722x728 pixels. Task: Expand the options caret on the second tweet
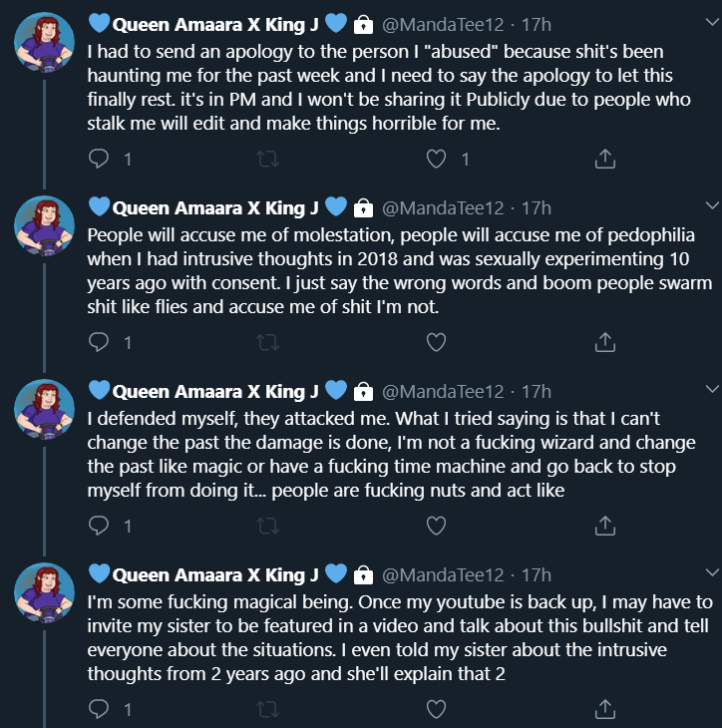click(x=711, y=205)
